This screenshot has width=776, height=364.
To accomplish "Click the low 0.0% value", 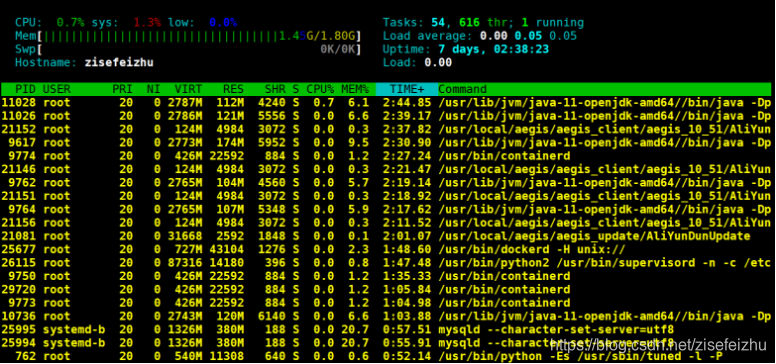I will pos(223,23).
